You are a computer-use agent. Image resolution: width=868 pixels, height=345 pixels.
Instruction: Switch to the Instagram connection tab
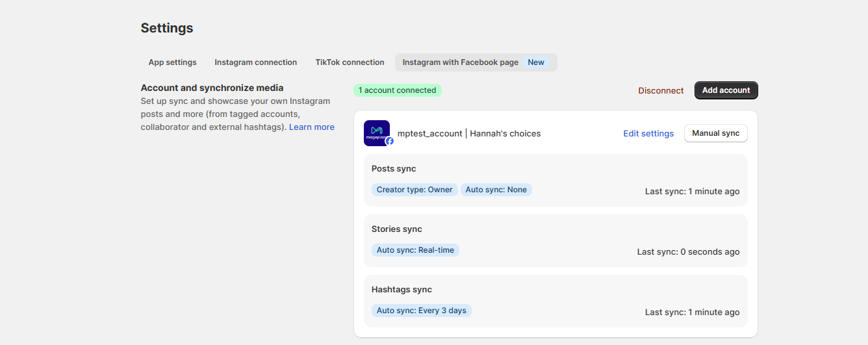(255, 62)
